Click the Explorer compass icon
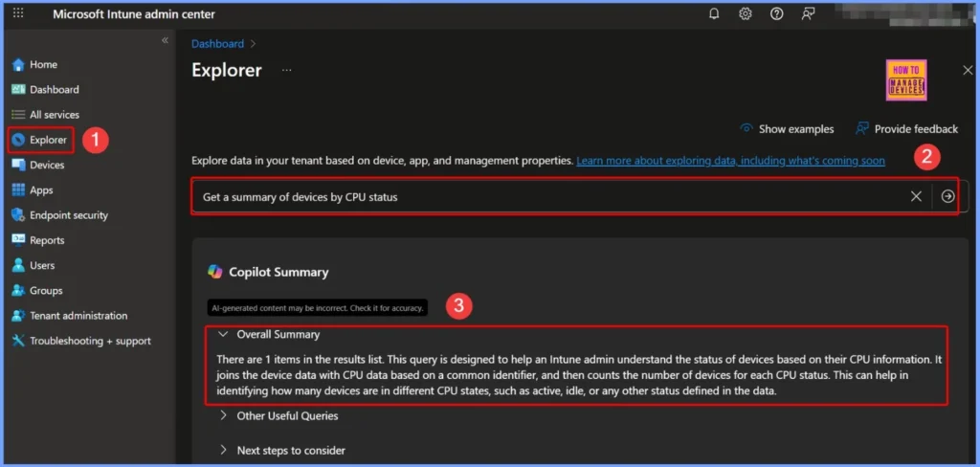Viewport: 980px width, 467px height. 19,140
